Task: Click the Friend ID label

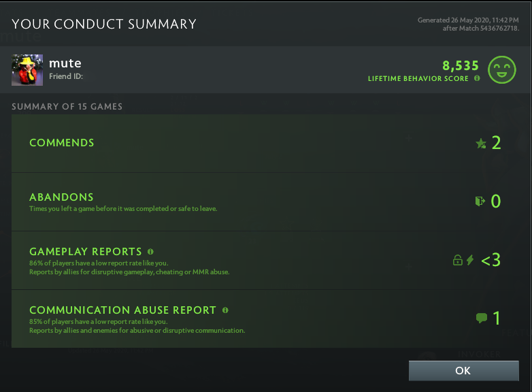Action: [x=66, y=76]
